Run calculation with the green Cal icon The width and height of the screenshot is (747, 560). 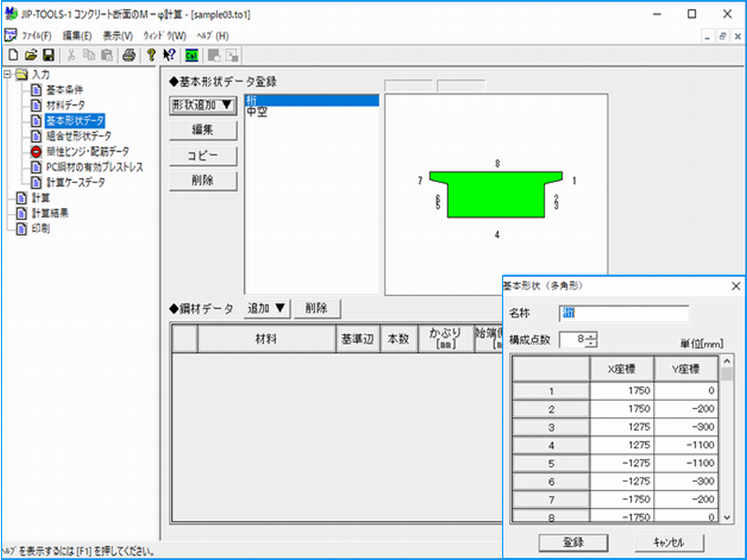tap(192, 55)
